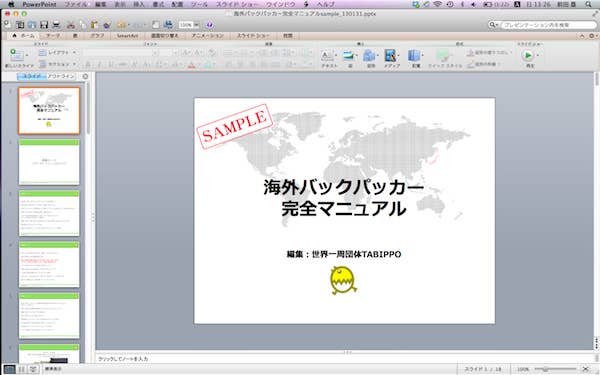This screenshot has width=600, height=375.
Task: Click the Format painter brush icon
Action: [x=106, y=25]
